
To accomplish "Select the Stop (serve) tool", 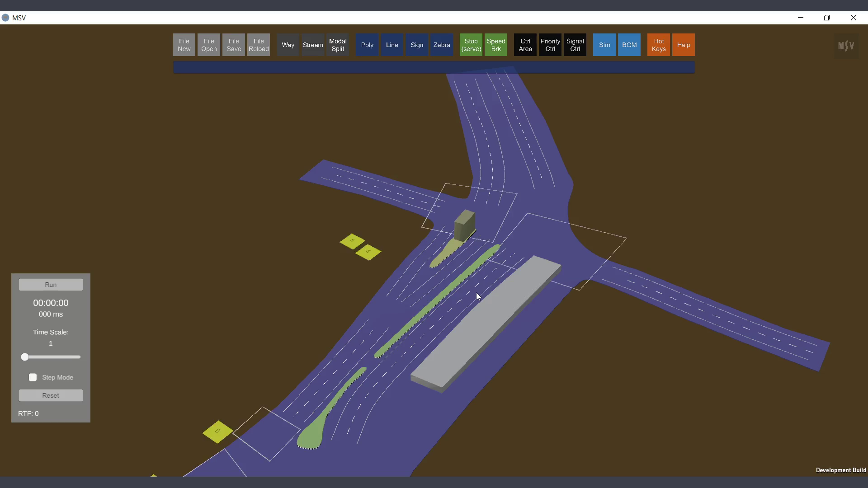I will tap(471, 45).
